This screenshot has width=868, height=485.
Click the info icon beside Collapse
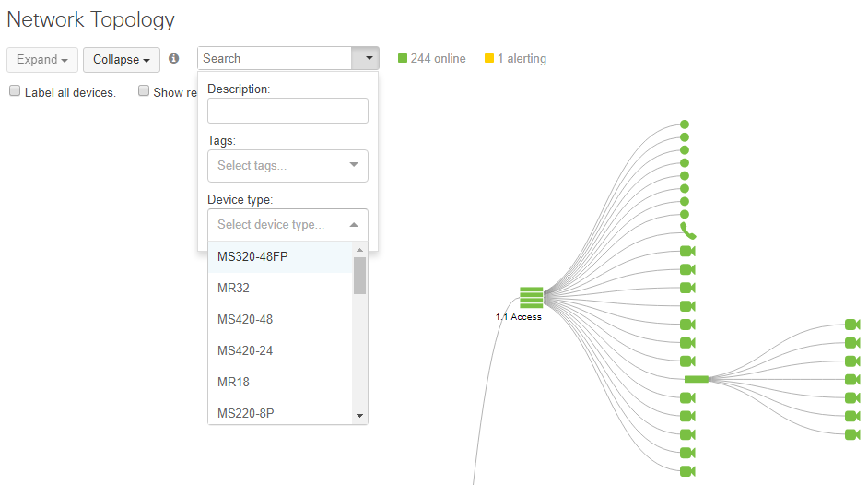pyautogui.click(x=174, y=58)
